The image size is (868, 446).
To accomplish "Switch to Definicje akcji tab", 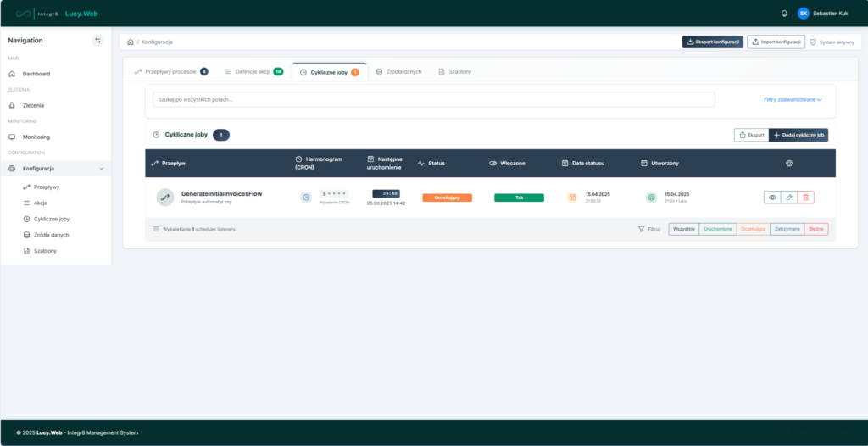I will click(253, 72).
